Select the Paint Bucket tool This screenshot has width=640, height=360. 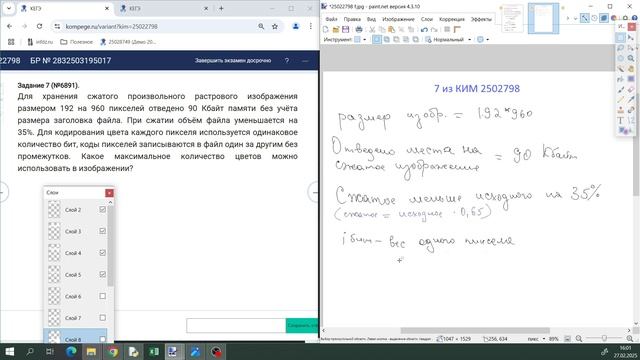(620, 79)
